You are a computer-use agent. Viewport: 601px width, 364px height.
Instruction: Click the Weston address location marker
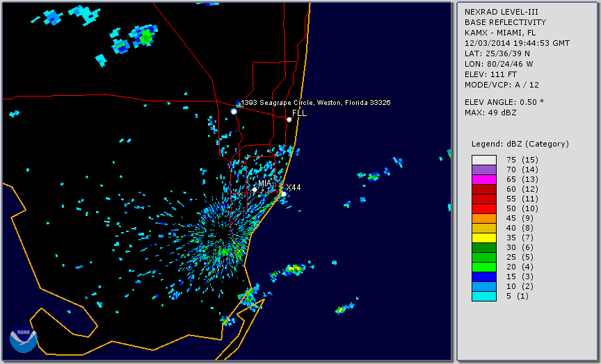click(x=234, y=111)
